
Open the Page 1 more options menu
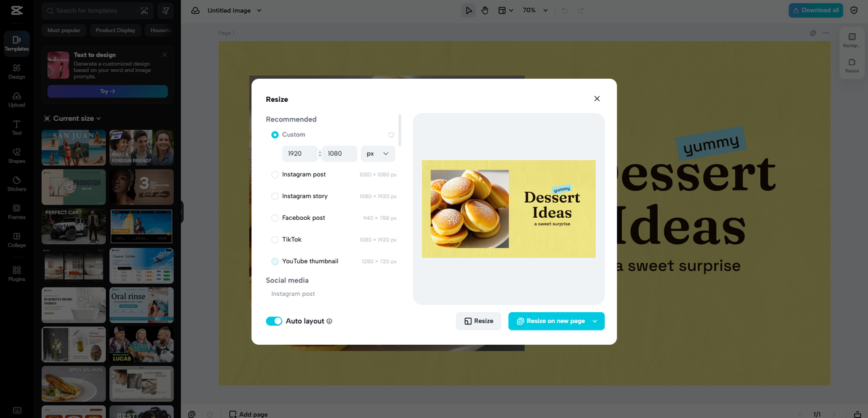coord(826,33)
